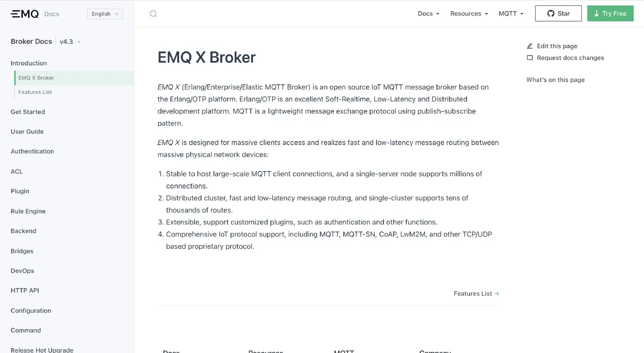
Task: Click the Features List next arrow
Action: click(497, 293)
